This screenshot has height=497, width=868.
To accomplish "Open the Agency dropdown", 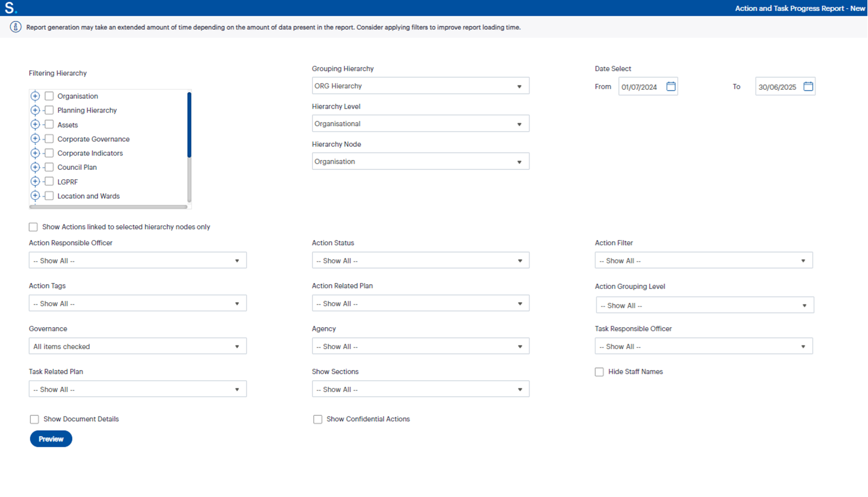I will point(420,346).
